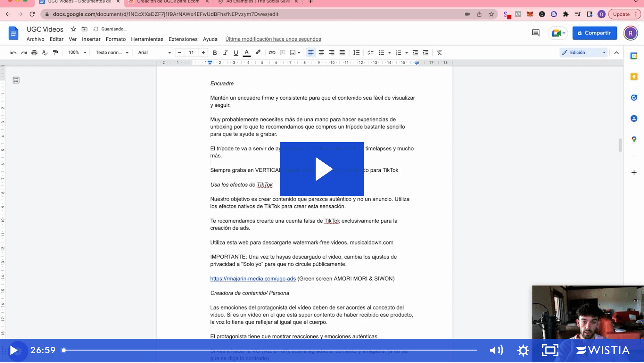644x363 pixels.
Task: Expand the bulleted list options arrow
Action: 389,53
